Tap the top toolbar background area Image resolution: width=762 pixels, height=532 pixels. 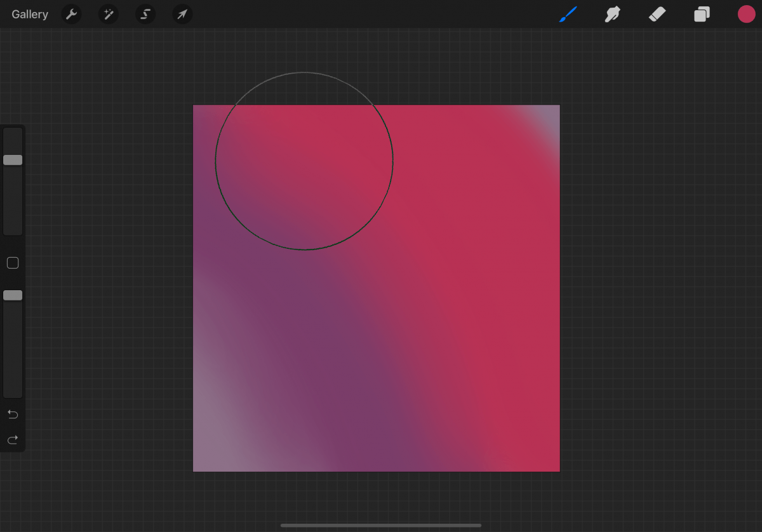pos(381,14)
